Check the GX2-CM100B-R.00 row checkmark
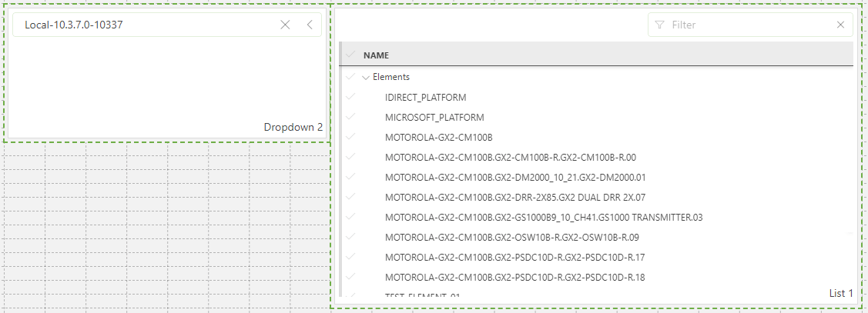 coord(350,157)
